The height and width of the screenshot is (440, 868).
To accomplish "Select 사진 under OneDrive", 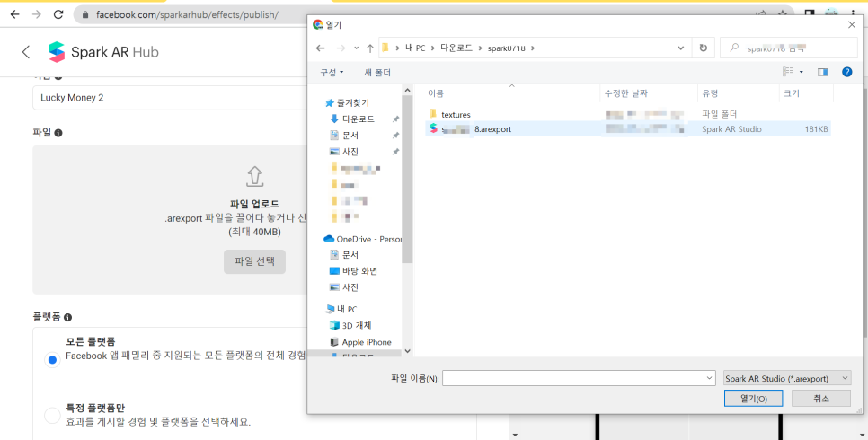I will (x=350, y=287).
